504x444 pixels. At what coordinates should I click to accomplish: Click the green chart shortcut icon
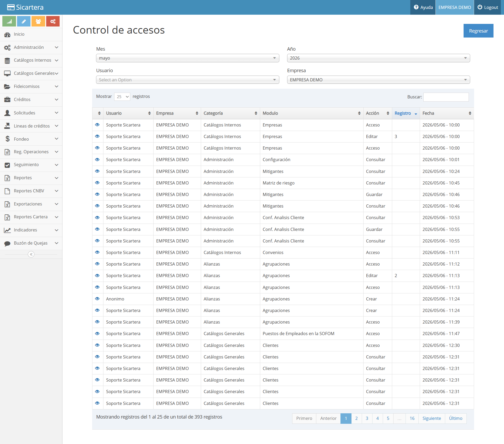(x=9, y=22)
